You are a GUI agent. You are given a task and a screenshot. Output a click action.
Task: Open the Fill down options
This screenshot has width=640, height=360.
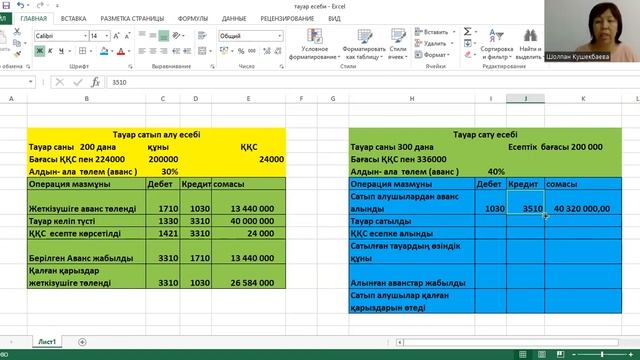click(x=467, y=43)
